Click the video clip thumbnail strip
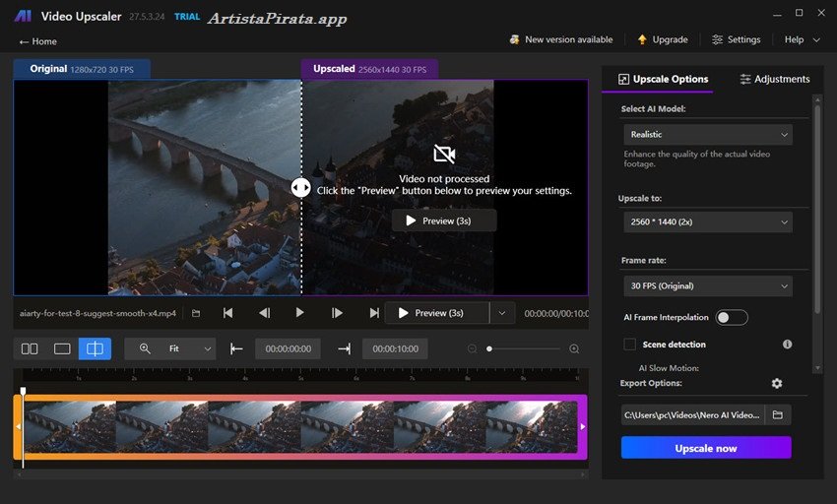 [x=300, y=427]
